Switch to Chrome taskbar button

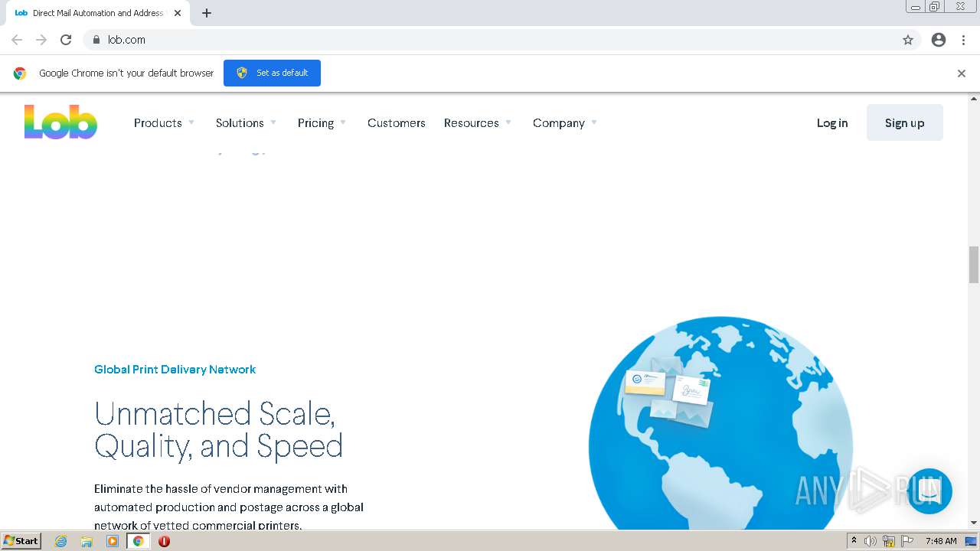pos(139,541)
